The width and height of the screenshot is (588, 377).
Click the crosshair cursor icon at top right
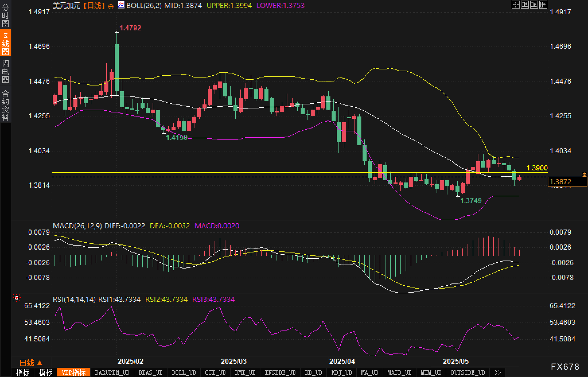[x=515, y=5]
